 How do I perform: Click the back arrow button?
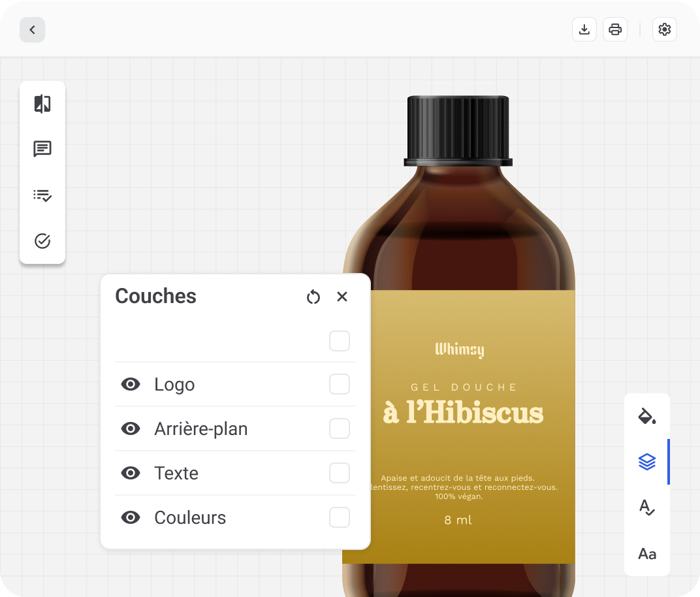pyautogui.click(x=32, y=30)
